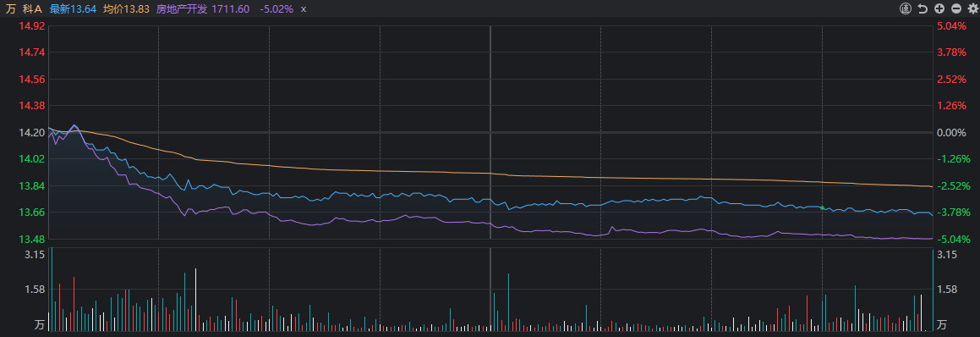This screenshot has width=980, height=337.
Task: Click the green marker dot on price line
Action: pyautogui.click(x=822, y=207)
